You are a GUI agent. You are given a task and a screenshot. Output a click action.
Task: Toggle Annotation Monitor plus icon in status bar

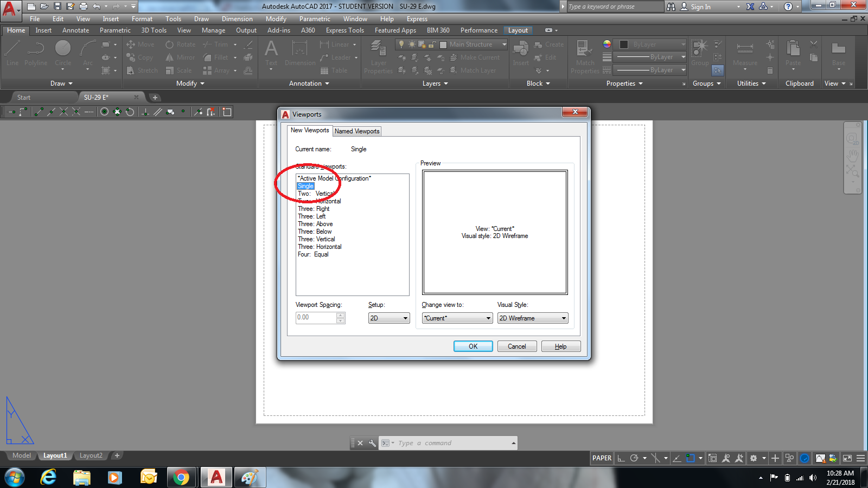click(775, 458)
